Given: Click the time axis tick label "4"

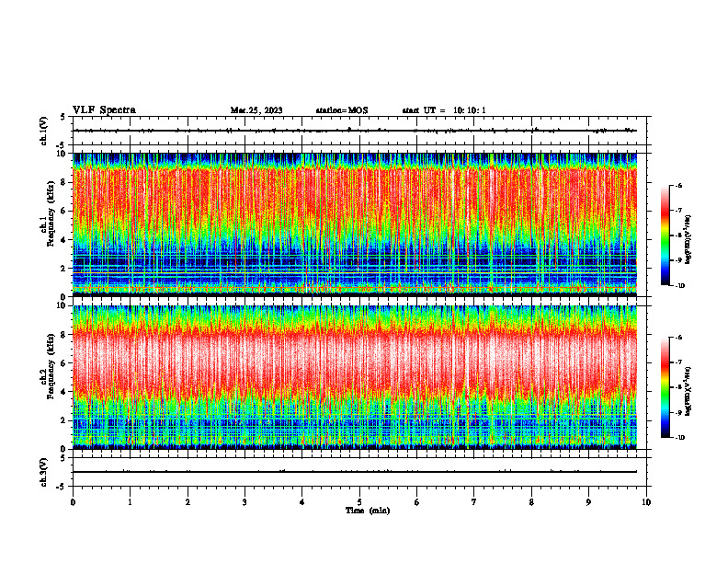Looking at the screenshot, I should [302, 502].
